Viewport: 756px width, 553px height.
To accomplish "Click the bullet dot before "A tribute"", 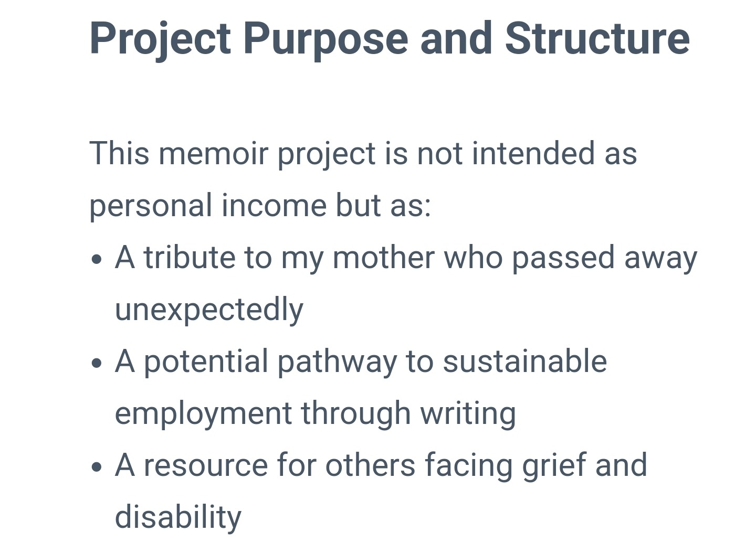I will (96, 259).
